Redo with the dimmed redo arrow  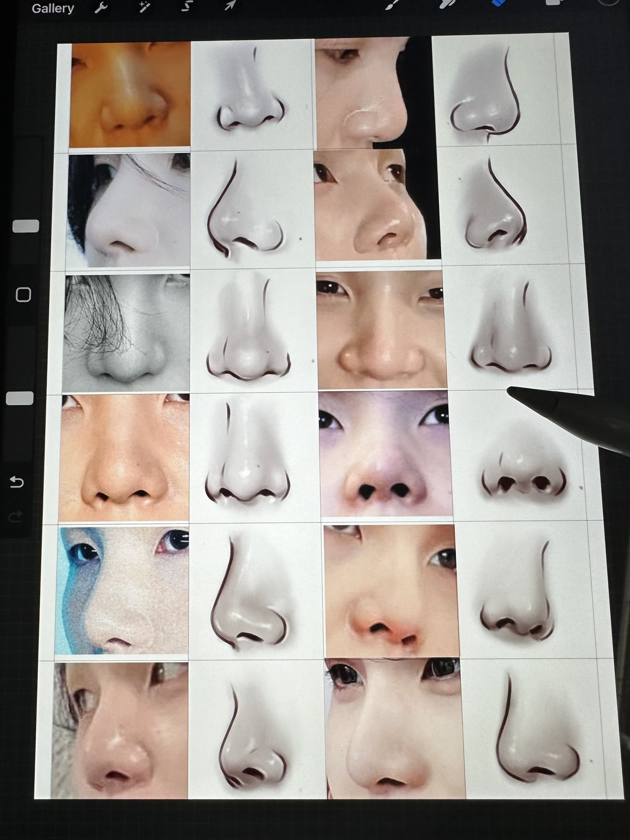pos(15,516)
